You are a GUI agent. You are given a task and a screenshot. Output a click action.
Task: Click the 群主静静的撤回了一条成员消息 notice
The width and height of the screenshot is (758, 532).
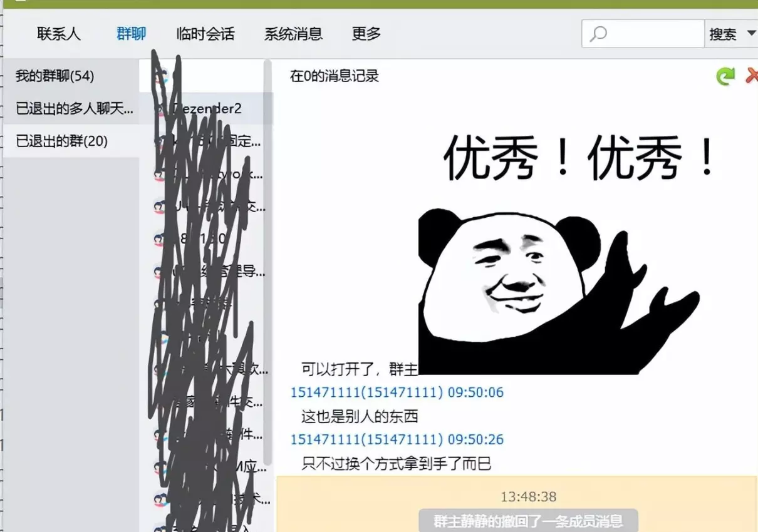[528, 521]
